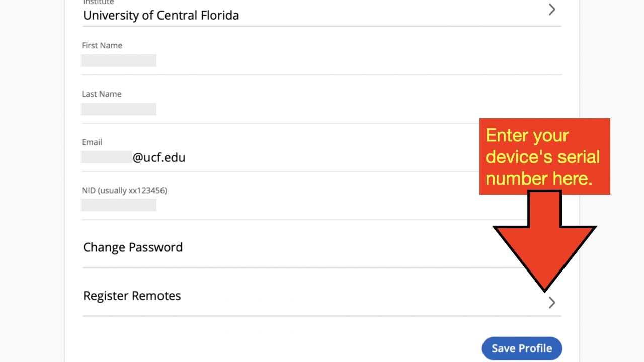Select the University of Central Florida institute
Viewport: 644px width, 362px height.
click(x=161, y=15)
